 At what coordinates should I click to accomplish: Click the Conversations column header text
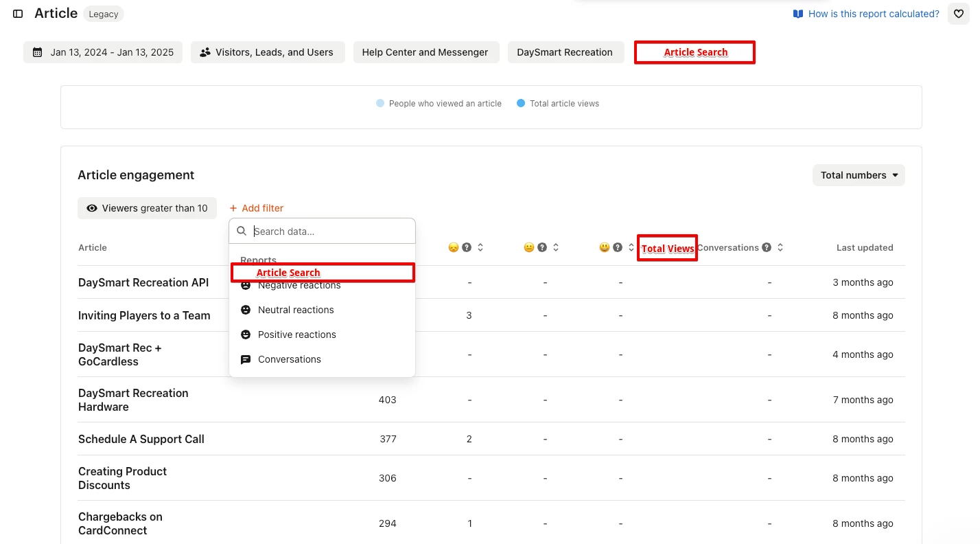coord(728,247)
